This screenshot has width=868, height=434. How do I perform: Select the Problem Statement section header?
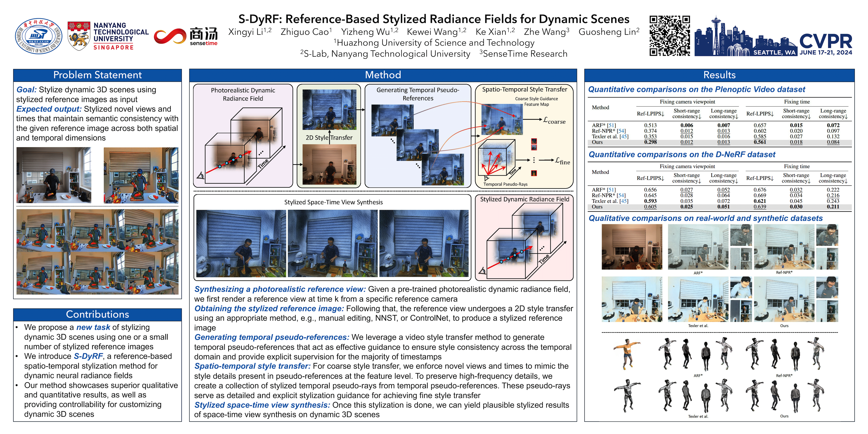tap(97, 75)
